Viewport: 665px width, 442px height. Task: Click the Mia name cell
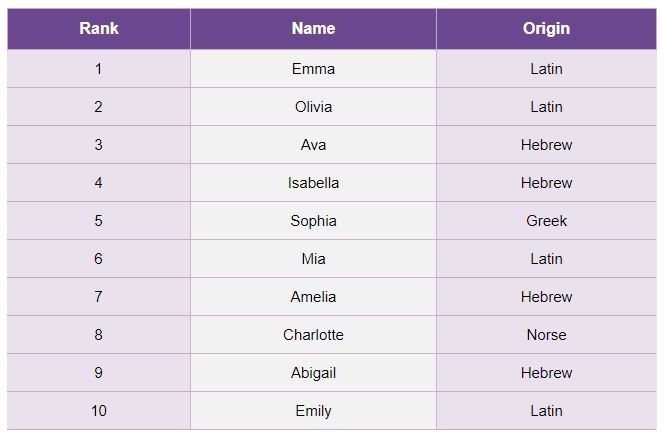click(x=313, y=259)
